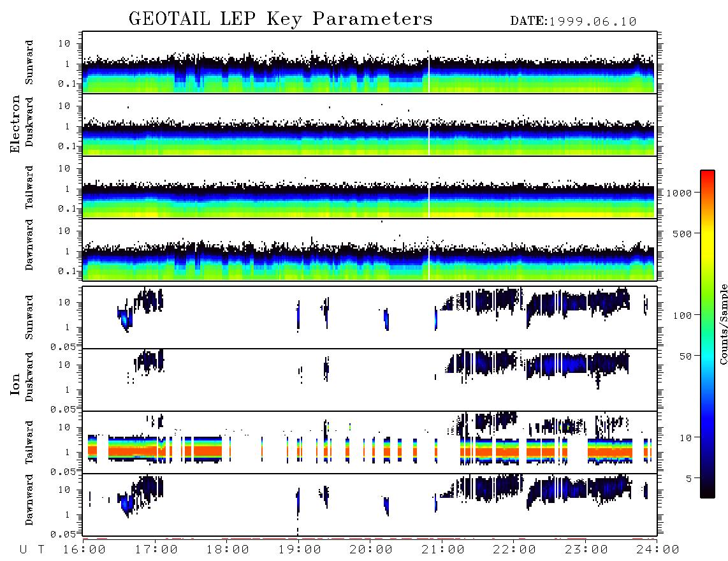
Task: Click the 22:00 time label
Action: point(514,550)
